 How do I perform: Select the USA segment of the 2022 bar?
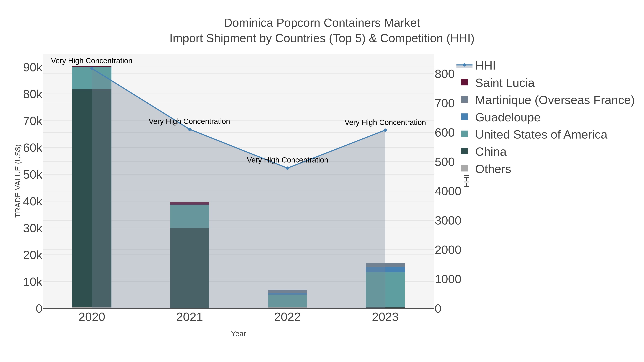[x=287, y=301]
